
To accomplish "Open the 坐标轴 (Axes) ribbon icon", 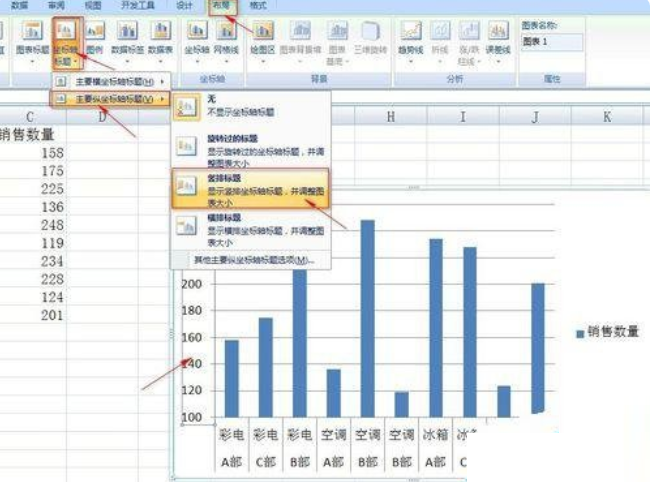I will click(x=197, y=40).
